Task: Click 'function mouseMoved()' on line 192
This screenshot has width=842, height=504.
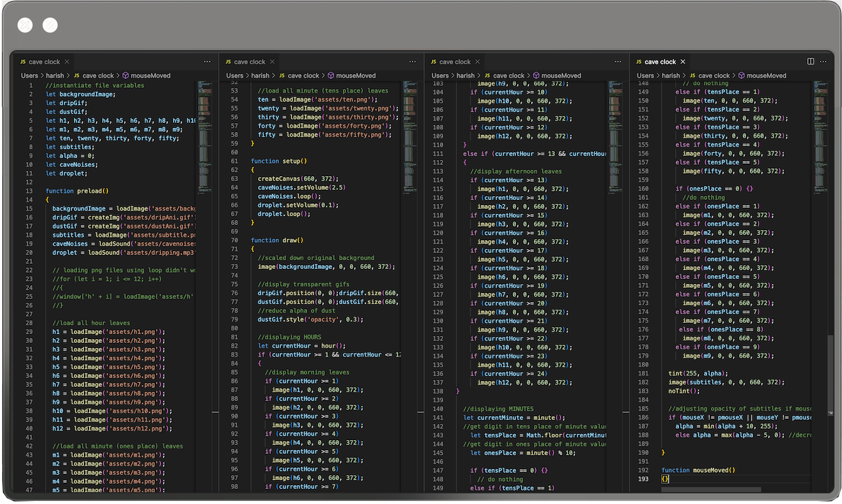Action: click(x=698, y=470)
